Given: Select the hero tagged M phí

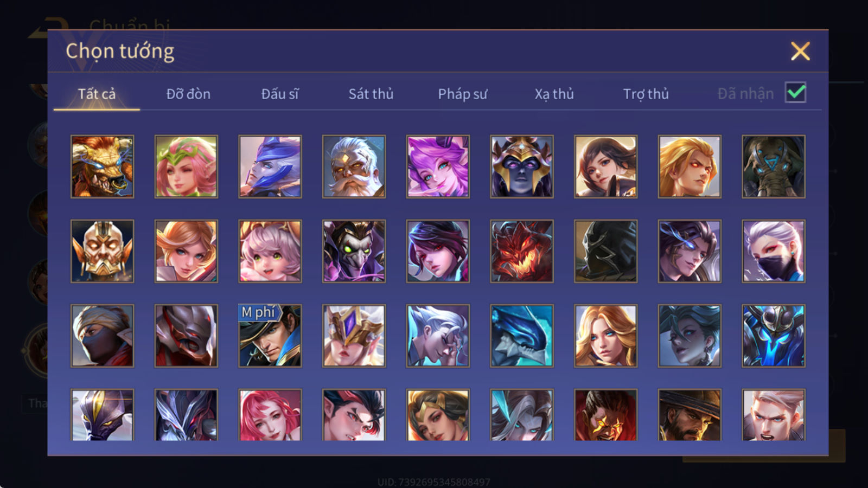Looking at the screenshot, I should (270, 336).
